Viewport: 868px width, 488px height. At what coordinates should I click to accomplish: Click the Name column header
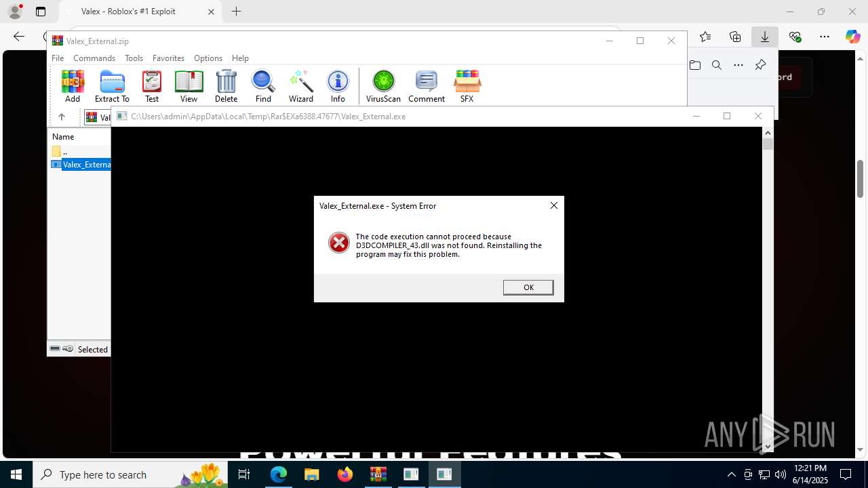tap(63, 137)
